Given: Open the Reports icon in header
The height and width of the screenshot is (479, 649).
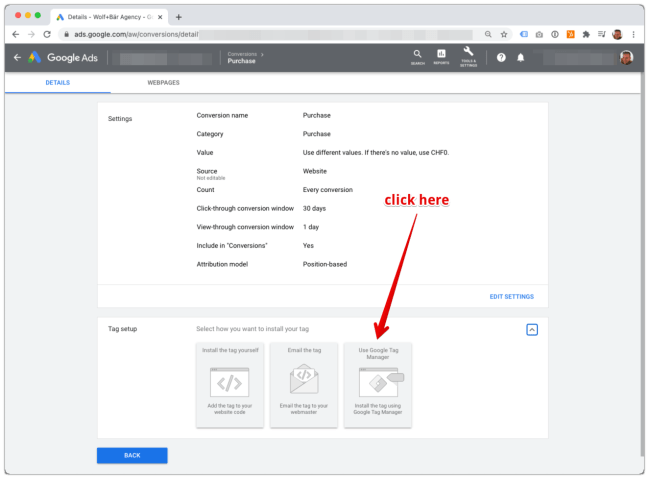Looking at the screenshot, I should pyautogui.click(x=442, y=56).
